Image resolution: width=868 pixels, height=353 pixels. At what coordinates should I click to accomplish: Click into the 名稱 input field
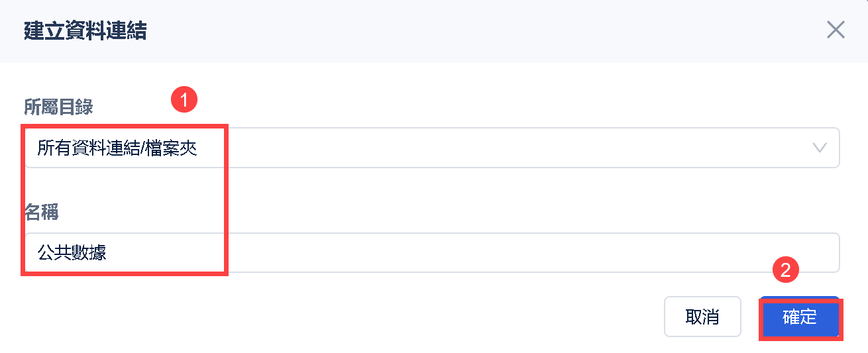431,252
